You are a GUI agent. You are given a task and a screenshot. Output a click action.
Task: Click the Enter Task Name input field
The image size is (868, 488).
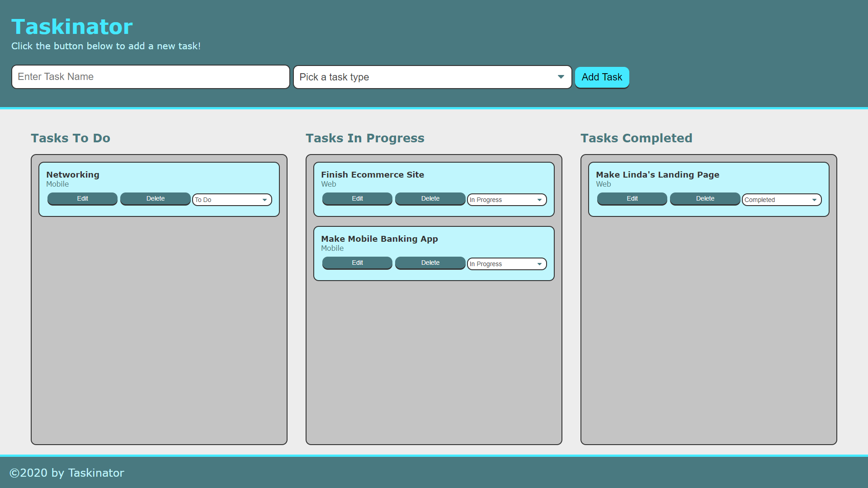click(151, 77)
